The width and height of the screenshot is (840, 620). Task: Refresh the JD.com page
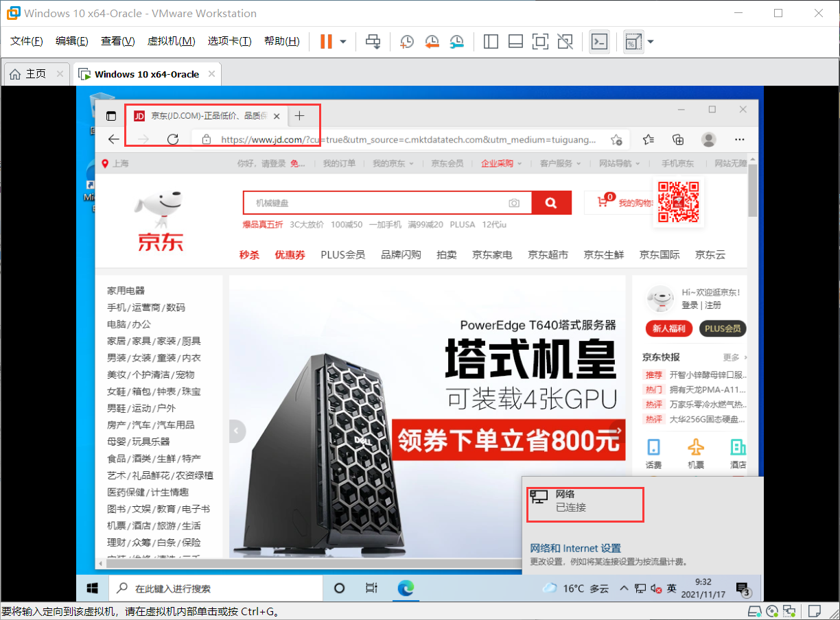point(173,139)
